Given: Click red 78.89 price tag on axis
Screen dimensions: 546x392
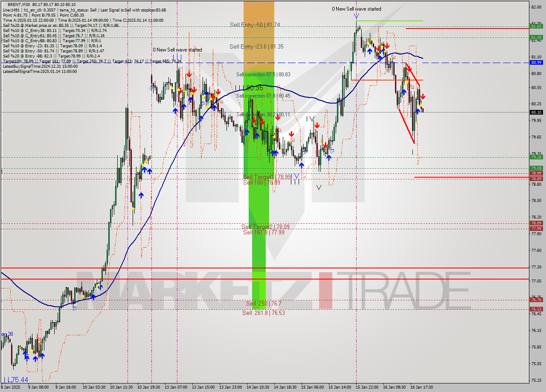Looking at the screenshot, I should pos(536,179).
